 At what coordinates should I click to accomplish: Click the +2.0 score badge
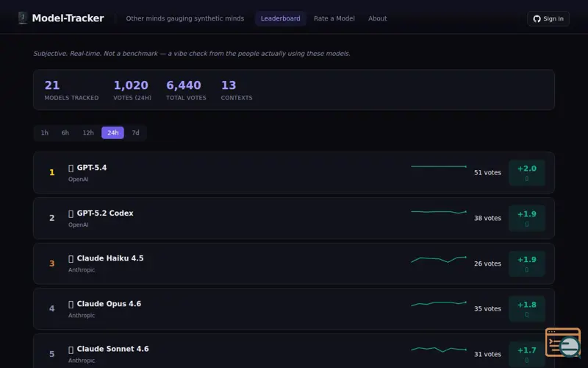pos(527,173)
